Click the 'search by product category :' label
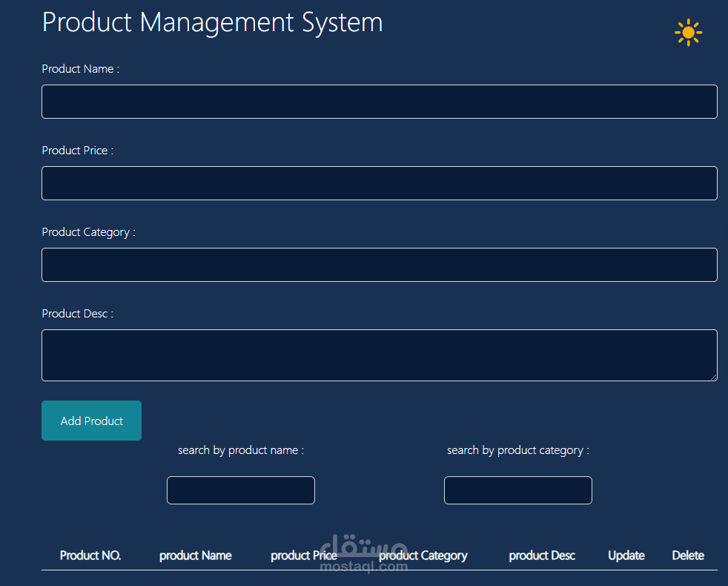 pos(518,450)
